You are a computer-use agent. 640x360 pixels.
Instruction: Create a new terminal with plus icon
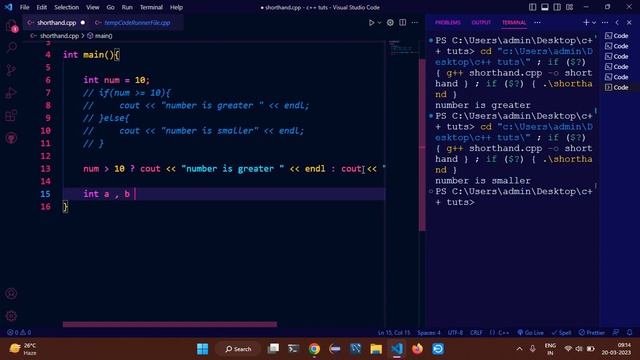point(586,23)
